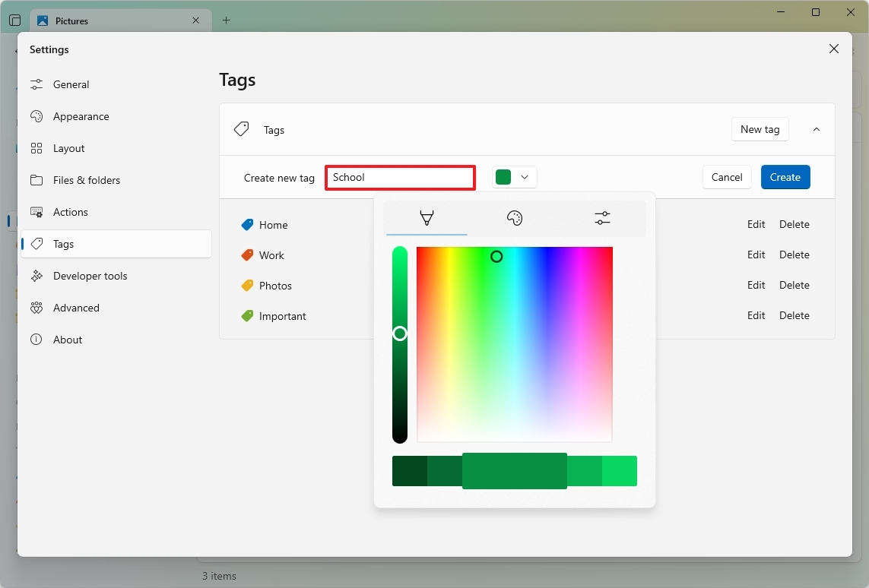Screen dimensions: 869x588
Task: Collapse the Tags section with the chevron
Action: 816,129
